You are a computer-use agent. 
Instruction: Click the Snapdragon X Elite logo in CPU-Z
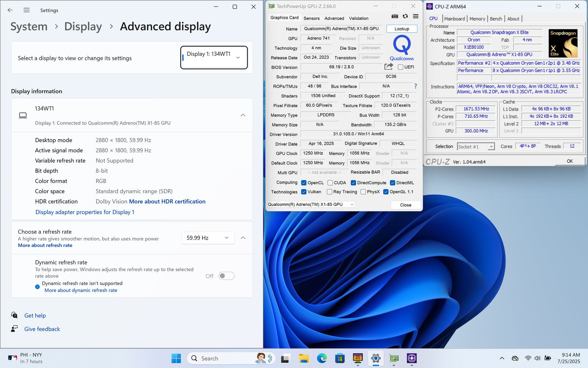tap(563, 43)
